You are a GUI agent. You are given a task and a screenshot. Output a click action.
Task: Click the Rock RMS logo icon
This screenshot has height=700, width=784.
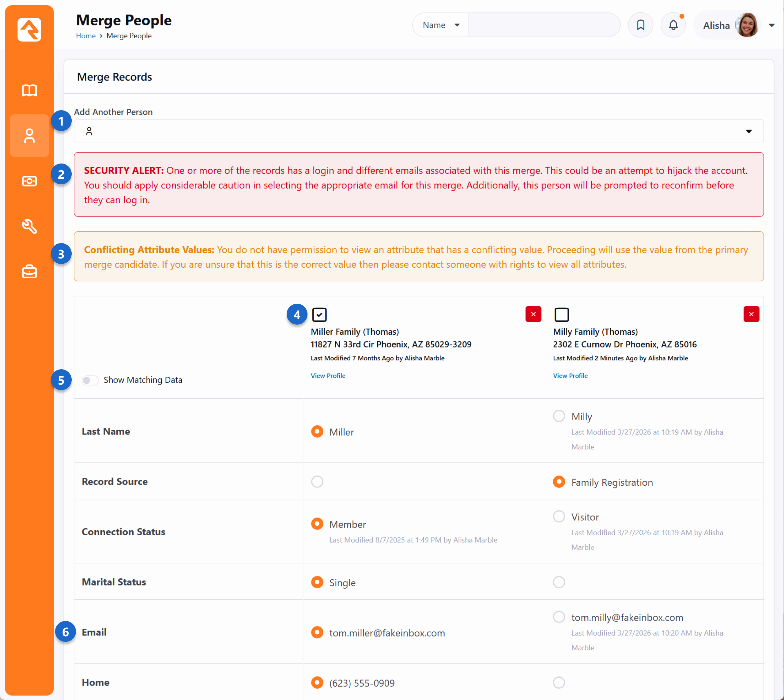click(29, 29)
